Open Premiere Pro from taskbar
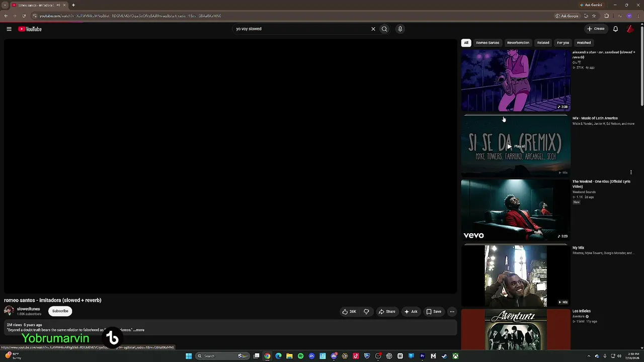The image size is (644, 362). click(422, 356)
